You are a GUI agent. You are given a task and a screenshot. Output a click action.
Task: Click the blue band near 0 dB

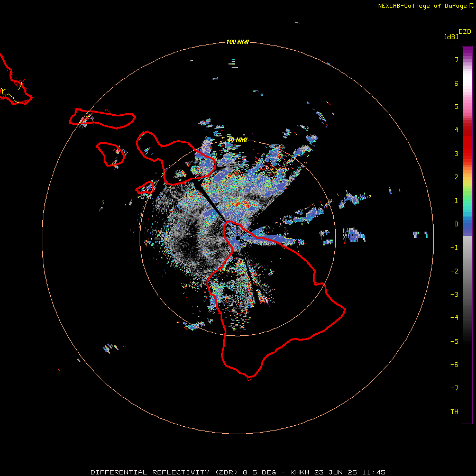[467, 226]
